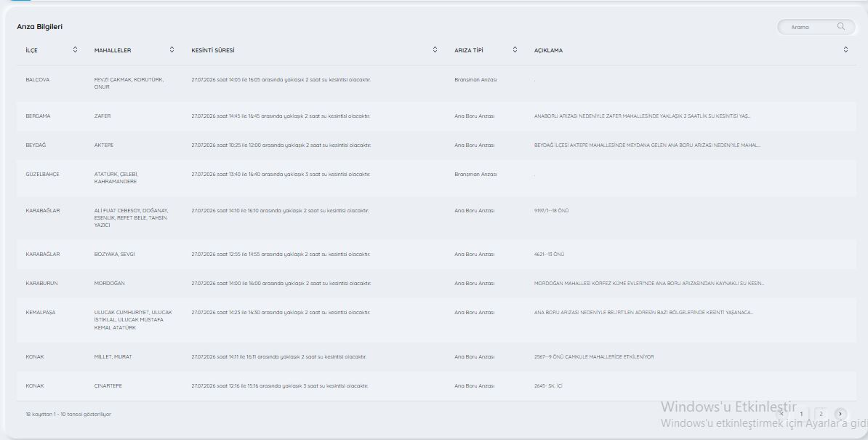868x440 pixels.
Task: Sort table by İLÇE column arrows
Action: [x=76, y=49]
